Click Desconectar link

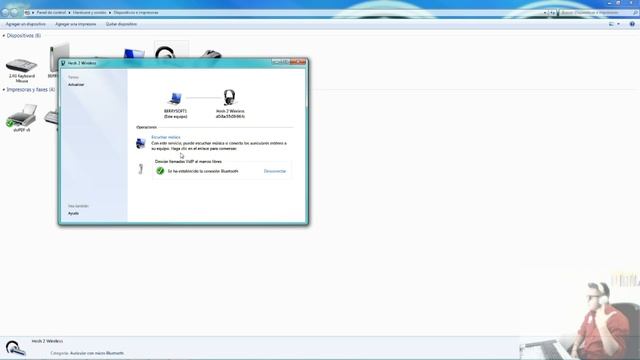(275, 171)
